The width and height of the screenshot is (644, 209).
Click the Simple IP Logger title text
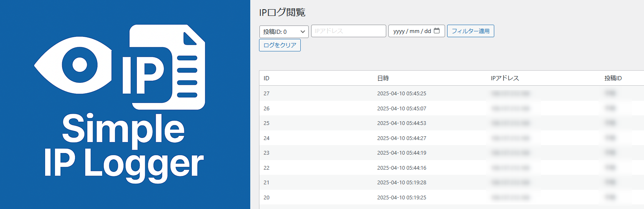pyautogui.click(x=124, y=149)
